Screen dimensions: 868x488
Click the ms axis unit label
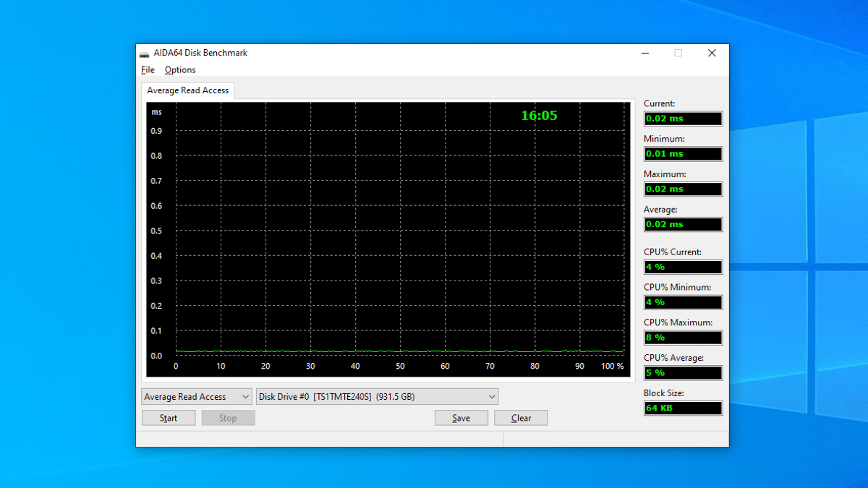156,112
